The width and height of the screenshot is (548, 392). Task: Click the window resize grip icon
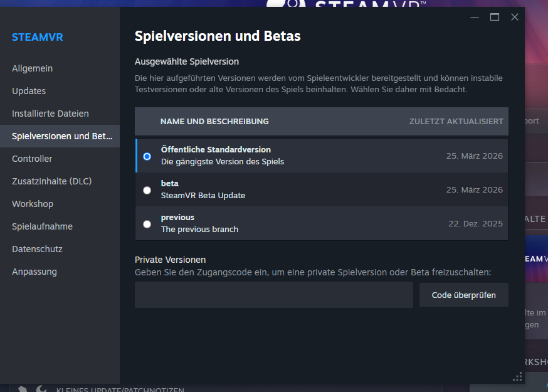517,376
